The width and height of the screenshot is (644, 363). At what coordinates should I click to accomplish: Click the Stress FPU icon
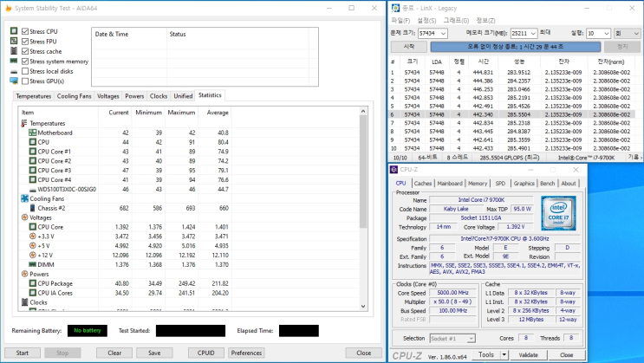[14, 41]
